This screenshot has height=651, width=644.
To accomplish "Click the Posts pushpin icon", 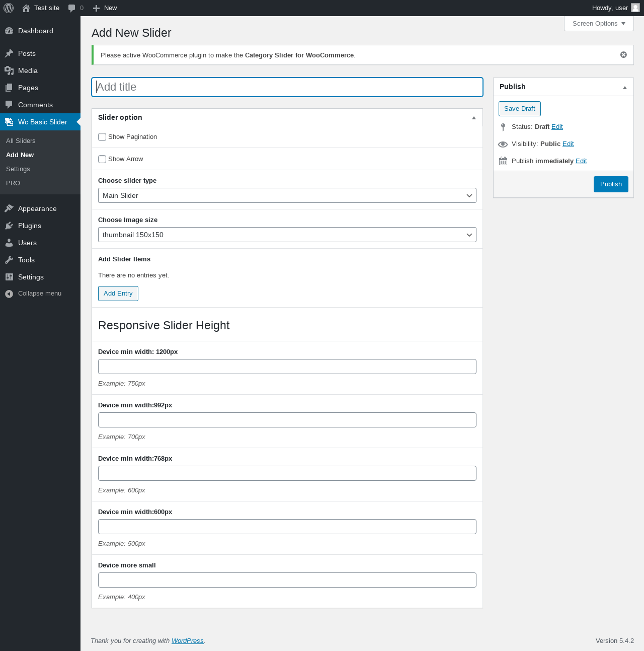I will point(9,53).
